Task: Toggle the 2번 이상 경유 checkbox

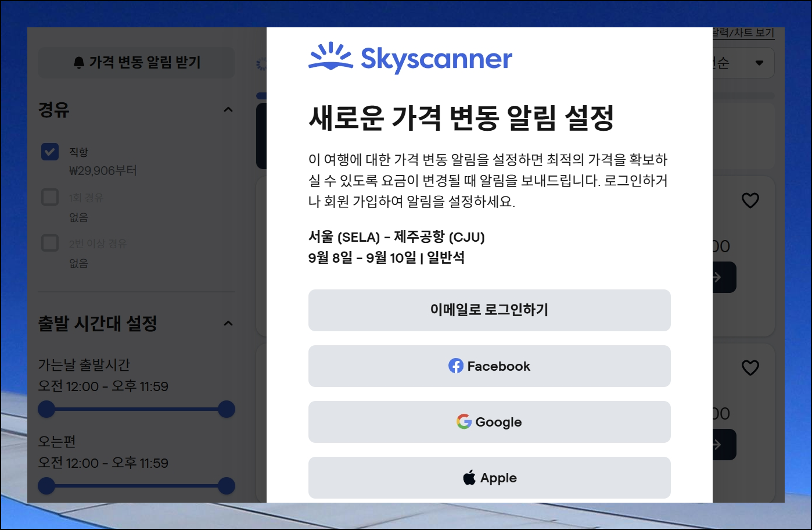Action: point(50,242)
